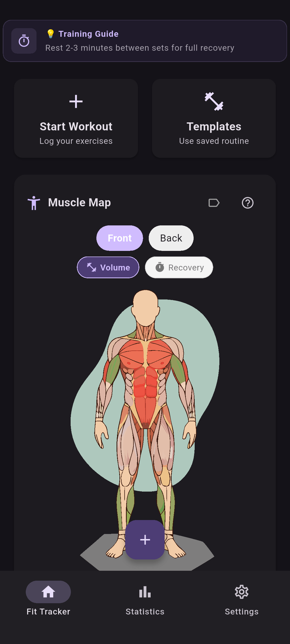Enable Recovery mode on muscle map

pyautogui.click(x=179, y=267)
